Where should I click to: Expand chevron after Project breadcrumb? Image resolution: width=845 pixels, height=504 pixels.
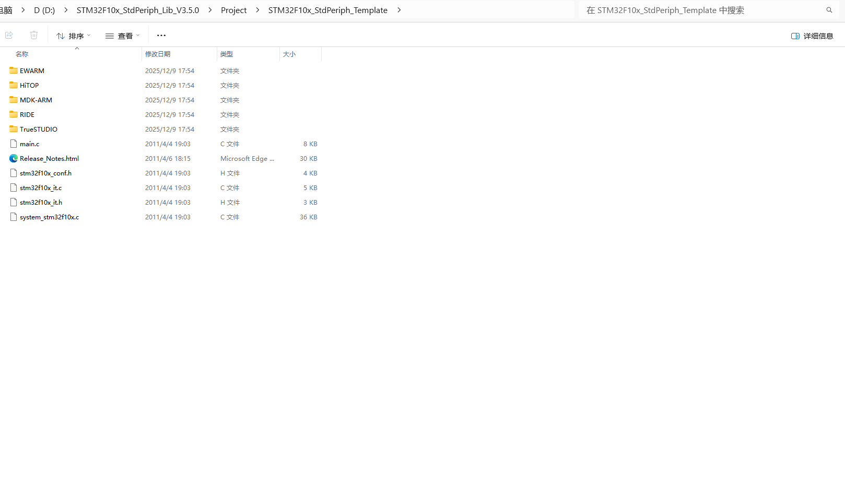(257, 10)
